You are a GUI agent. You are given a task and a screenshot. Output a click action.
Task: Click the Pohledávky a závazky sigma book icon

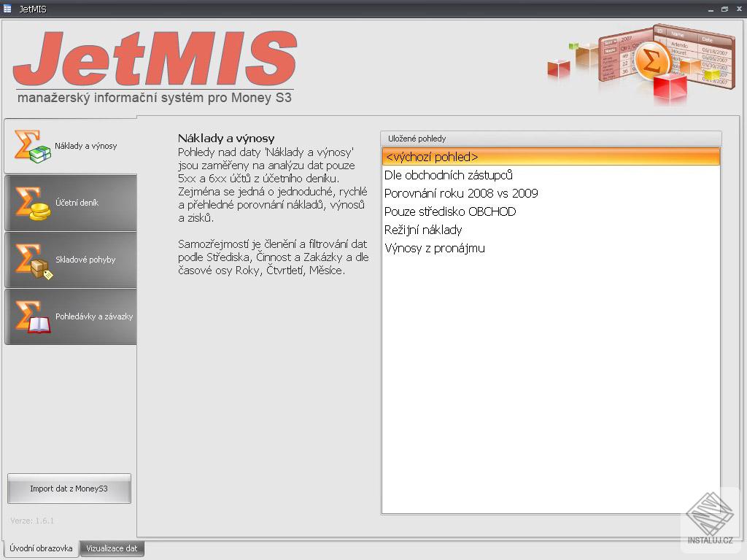[x=32, y=316]
